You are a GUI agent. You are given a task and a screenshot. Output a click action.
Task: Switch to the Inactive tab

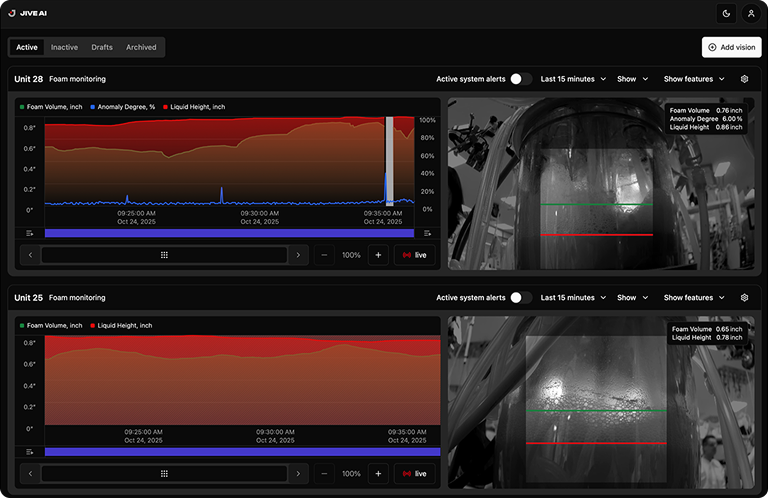[x=64, y=47]
